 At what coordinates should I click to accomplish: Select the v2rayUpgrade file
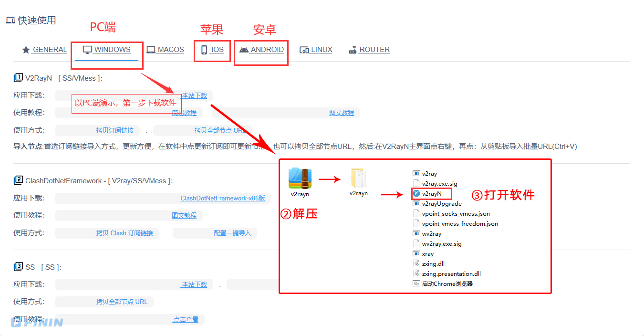pyautogui.click(x=437, y=204)
